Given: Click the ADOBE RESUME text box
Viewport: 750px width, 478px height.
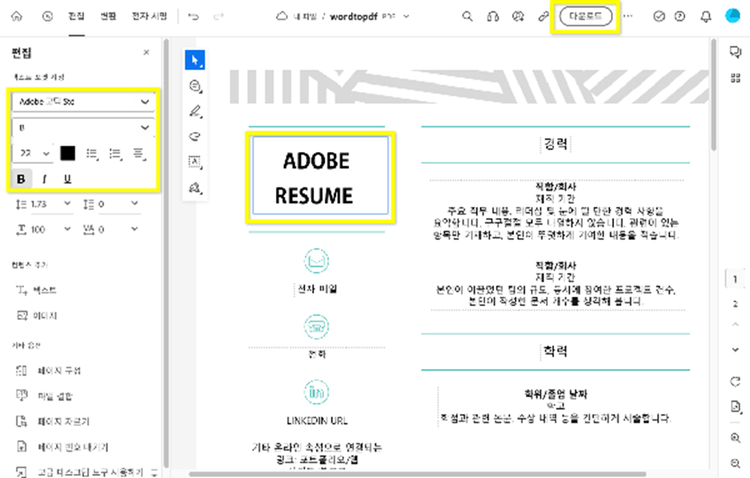Looking at the screenshot, I should tap(320, 177).
